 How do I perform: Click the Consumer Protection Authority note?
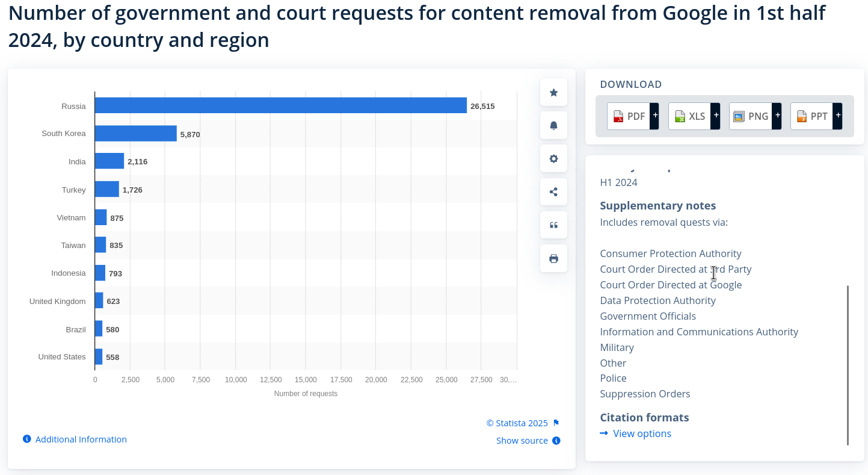pyautogui.click(x=671, y=253)
